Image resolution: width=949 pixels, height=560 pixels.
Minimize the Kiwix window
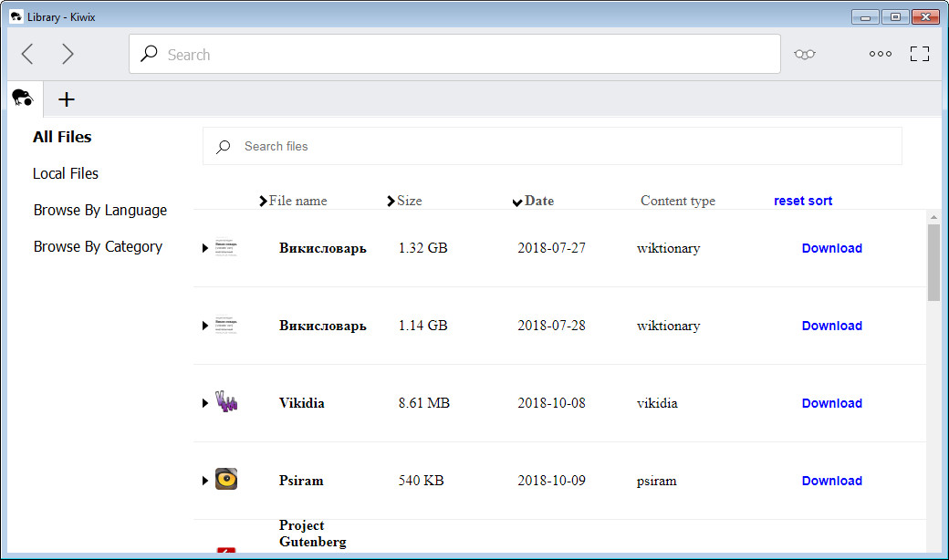(865, 17)
